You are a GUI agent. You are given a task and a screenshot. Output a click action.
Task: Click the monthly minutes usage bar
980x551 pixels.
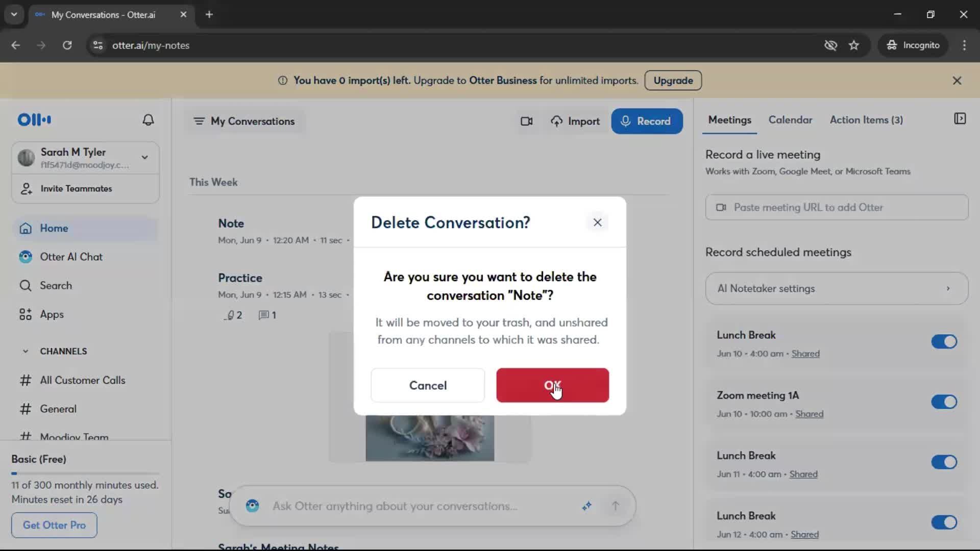[x=85, y=473]
